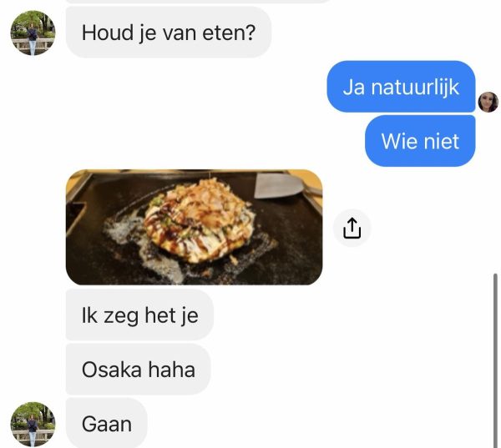This screenshot has height=448, width=501.
Task: Select the 'Ja natuurlijk' blue message
Action: click(401, 87)
